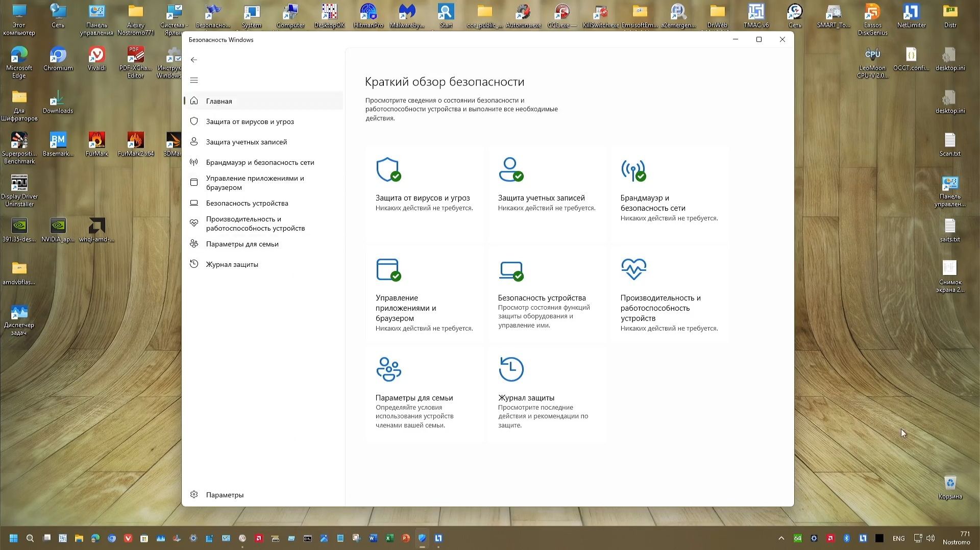
Task: Open Excel from the taskbar
Action: [x=389, y=538]
